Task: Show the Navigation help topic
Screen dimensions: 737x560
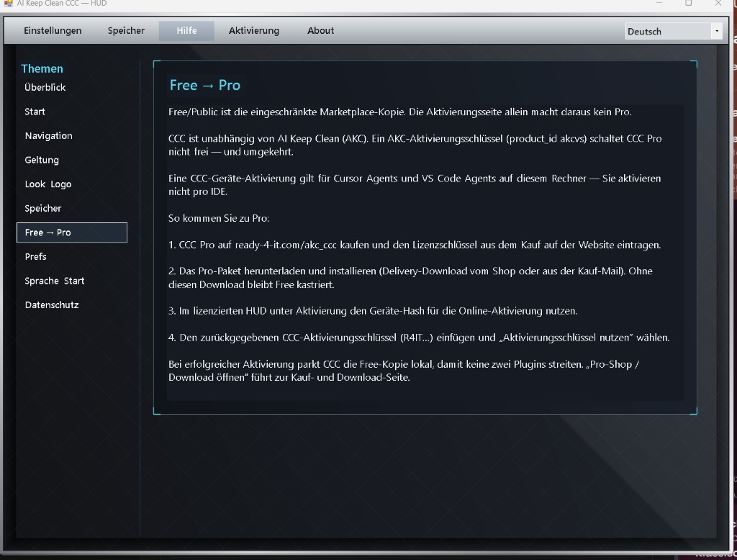Action: [x=48, y=136]
